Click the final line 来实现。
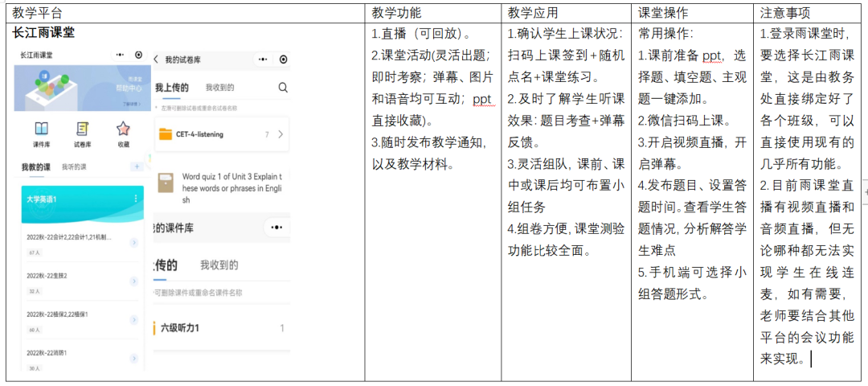The height and width of the screenshot is (386, 868). coord(783,359)
